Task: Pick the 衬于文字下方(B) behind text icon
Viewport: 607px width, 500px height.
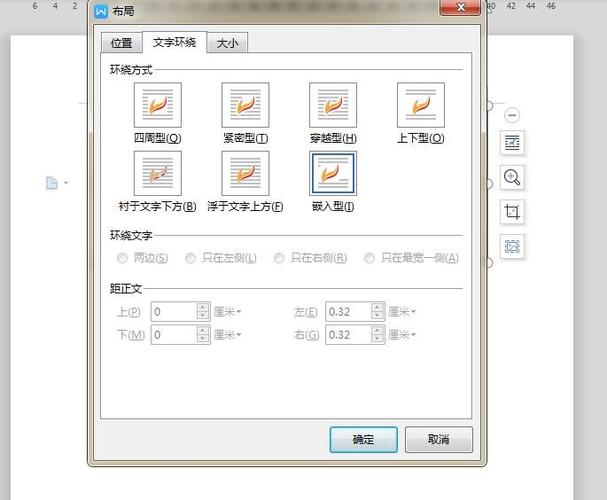Action: click(x=158, y=173)
